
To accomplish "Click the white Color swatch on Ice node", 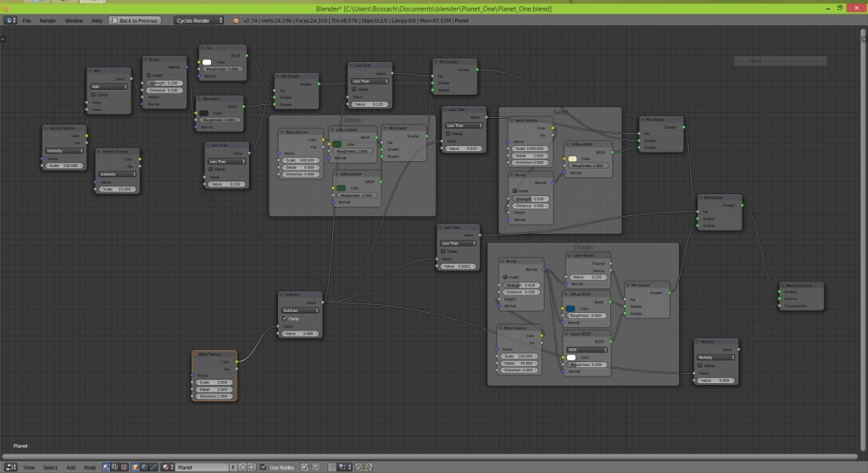I will [207, 62].
